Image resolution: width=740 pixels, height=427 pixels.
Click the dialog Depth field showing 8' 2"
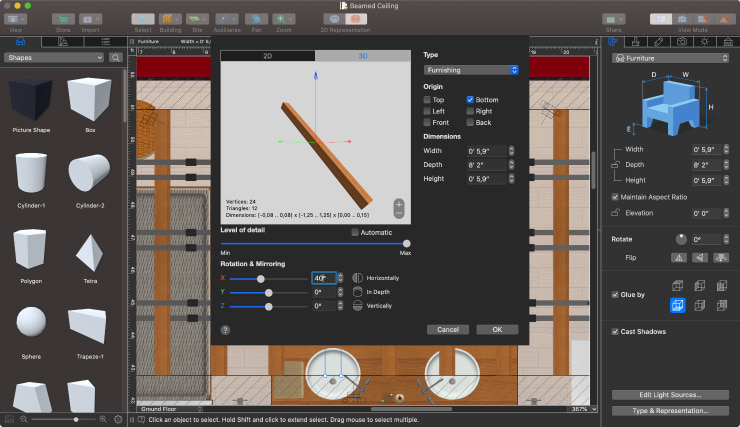[x=487, y=165]
